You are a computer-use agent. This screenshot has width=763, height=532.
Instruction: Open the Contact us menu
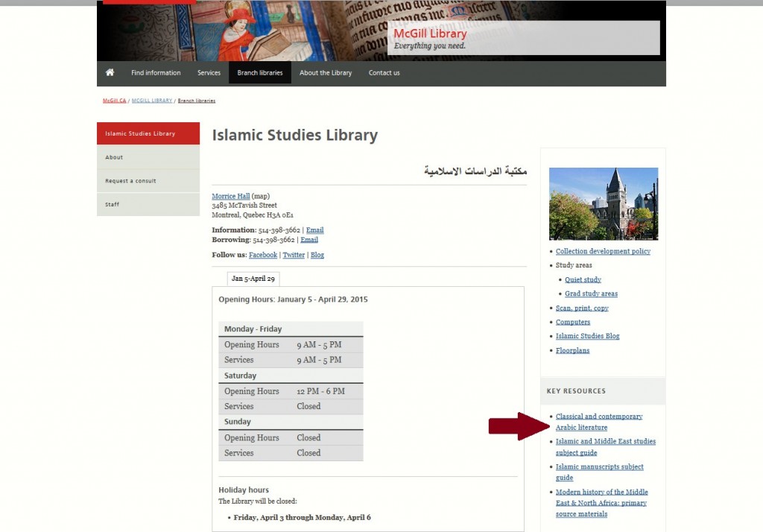(x=384, y=72)
